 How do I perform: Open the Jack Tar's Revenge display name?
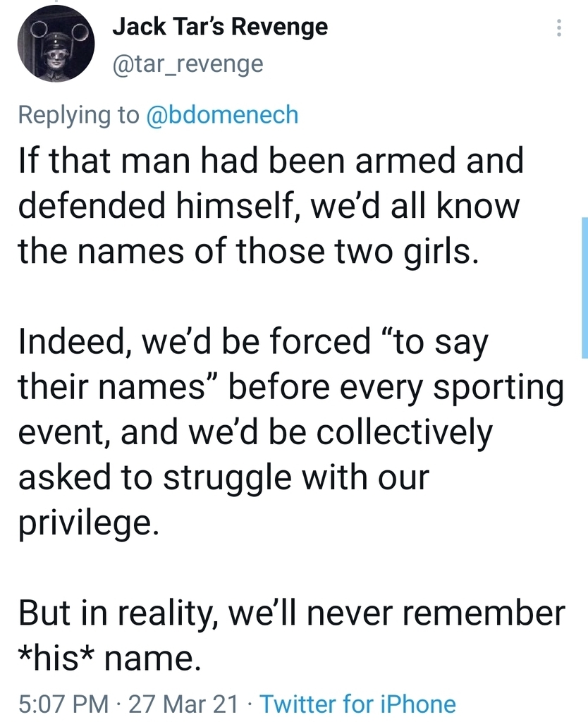220,27
